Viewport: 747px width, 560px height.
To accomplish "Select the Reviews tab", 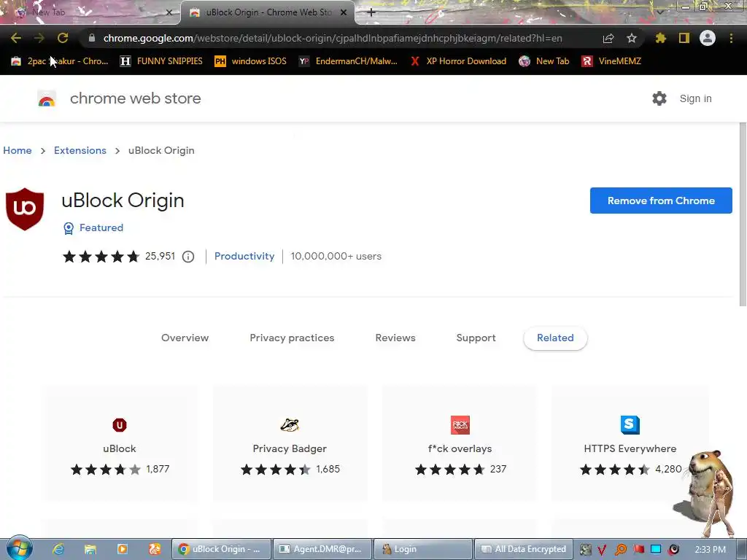I will 395,338.
